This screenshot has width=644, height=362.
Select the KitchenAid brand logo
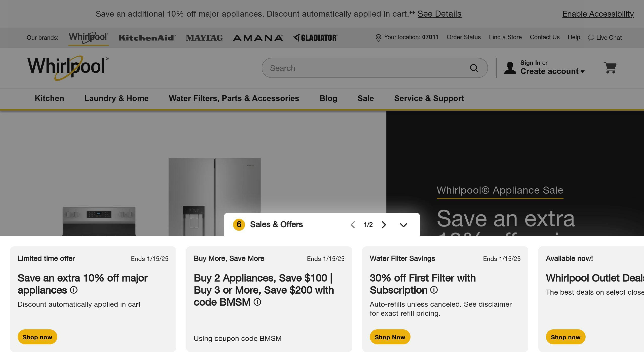point(147,38)
